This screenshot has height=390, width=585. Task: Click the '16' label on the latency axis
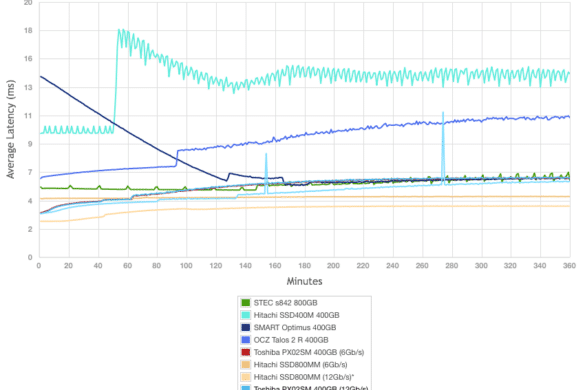pos(28,59)
